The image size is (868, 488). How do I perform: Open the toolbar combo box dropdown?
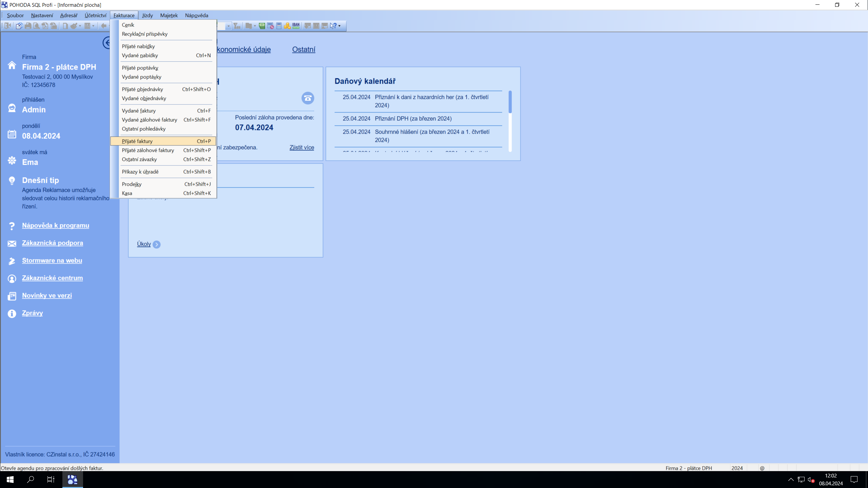coord(228,26)
